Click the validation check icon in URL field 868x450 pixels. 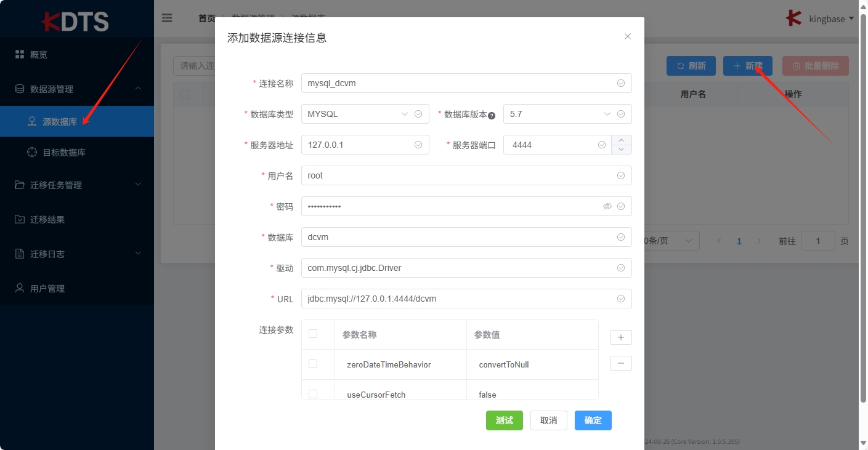coord(621,299)
